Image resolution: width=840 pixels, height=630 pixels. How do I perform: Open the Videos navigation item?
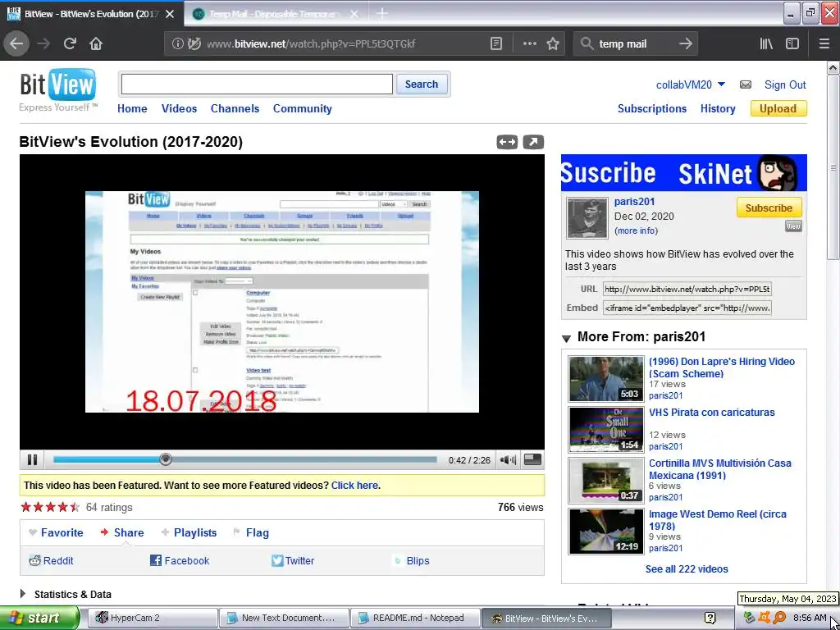[x=179, y=109]
